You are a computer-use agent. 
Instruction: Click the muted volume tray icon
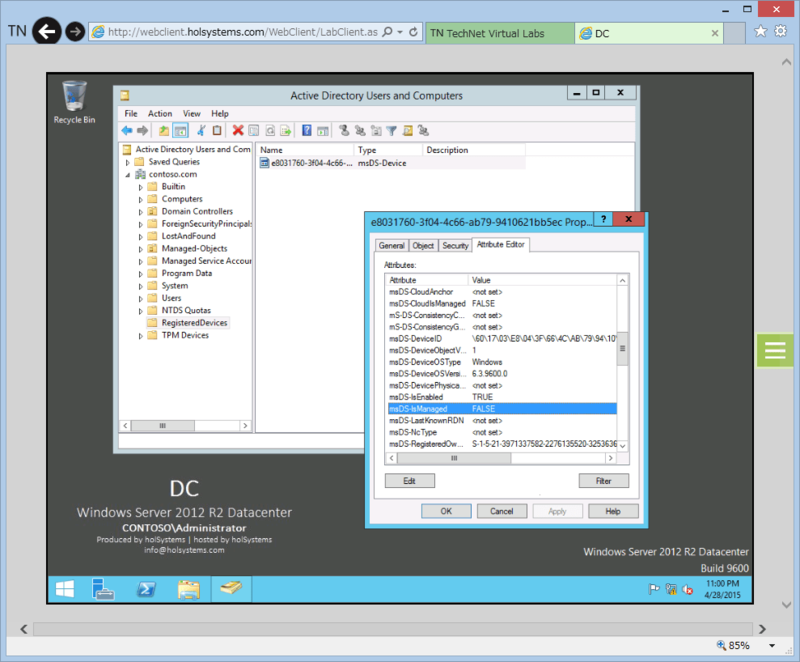[x=688, y=590]
